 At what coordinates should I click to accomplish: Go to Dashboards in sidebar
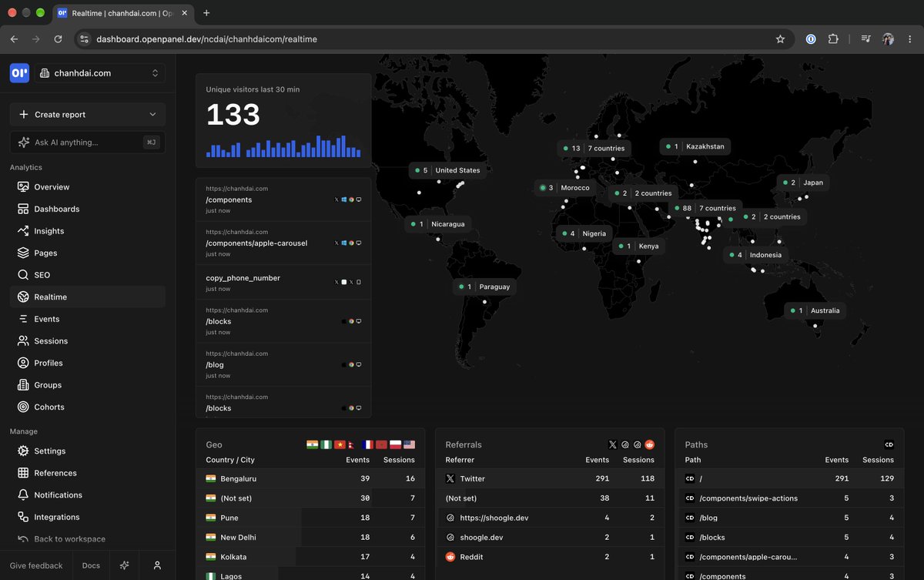(x=88, y=209)
